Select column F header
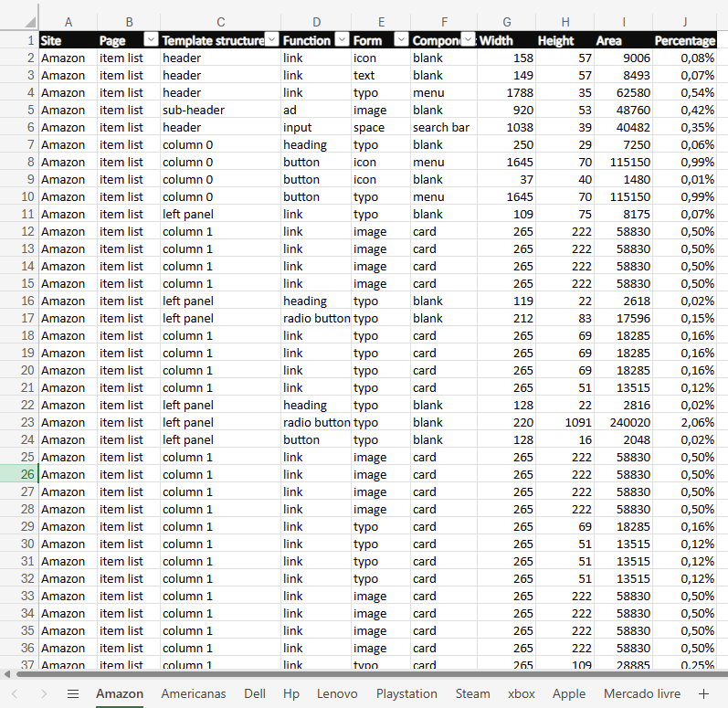The width and height of the screenshot is (728, 708). pyautogui.click(x=444, y=22)
